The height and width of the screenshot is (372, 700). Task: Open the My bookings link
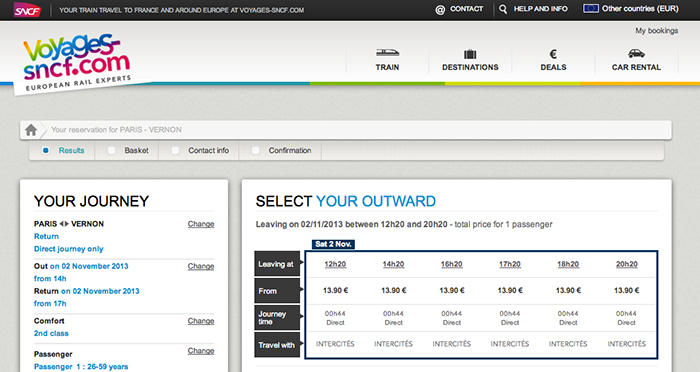(657, 31)
